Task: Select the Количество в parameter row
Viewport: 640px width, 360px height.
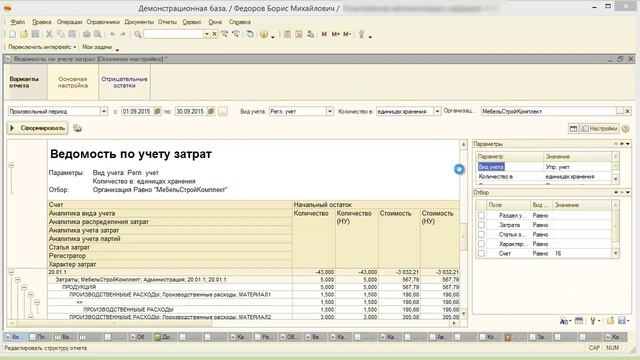Action: pyautogui.click(x=544, y=176)
